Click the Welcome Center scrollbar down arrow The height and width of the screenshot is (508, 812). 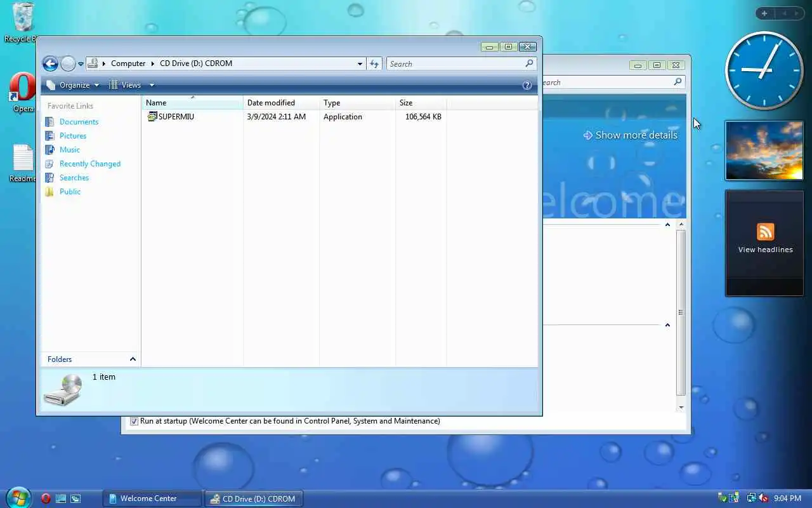(x=681, y=407)
